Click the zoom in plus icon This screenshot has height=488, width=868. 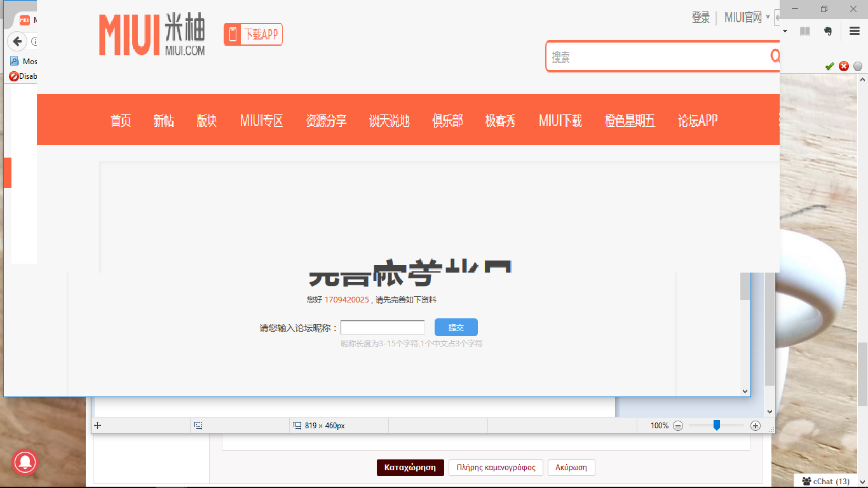point(756,426)
